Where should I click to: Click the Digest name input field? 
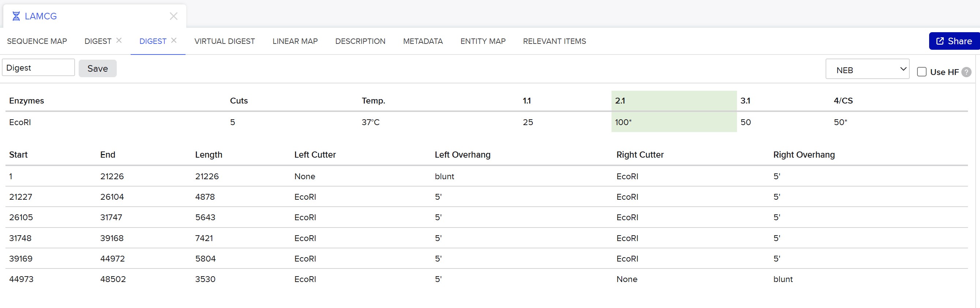click(x=38, y=68)
